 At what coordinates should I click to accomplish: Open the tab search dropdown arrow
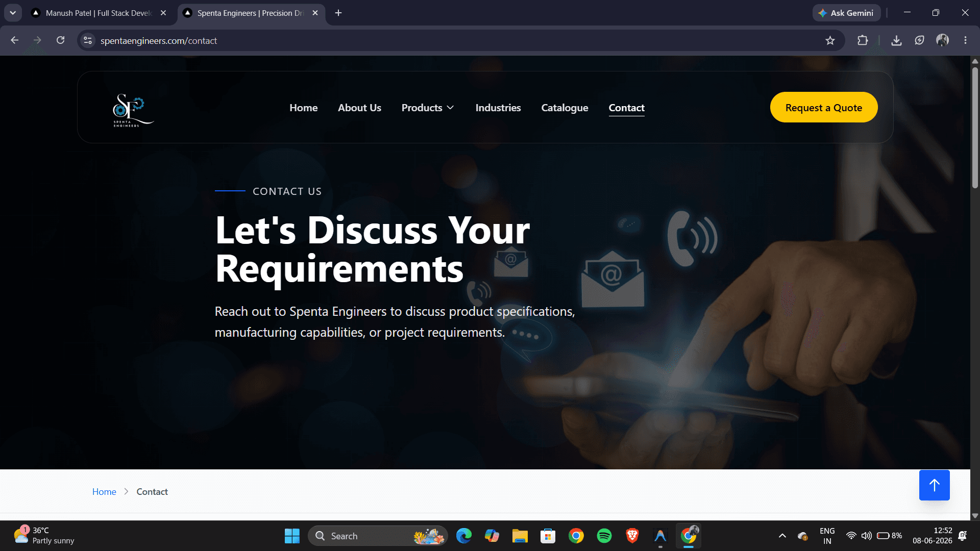click(13, 13)
